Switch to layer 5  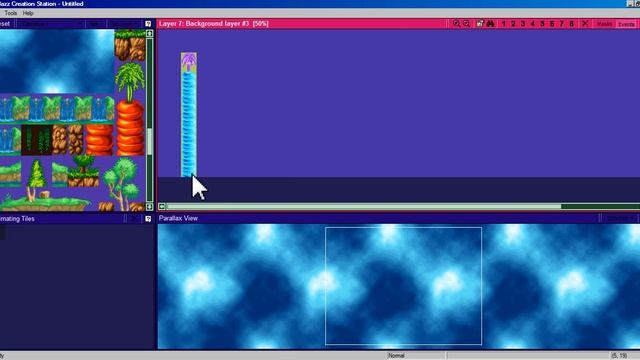[542, 24]
